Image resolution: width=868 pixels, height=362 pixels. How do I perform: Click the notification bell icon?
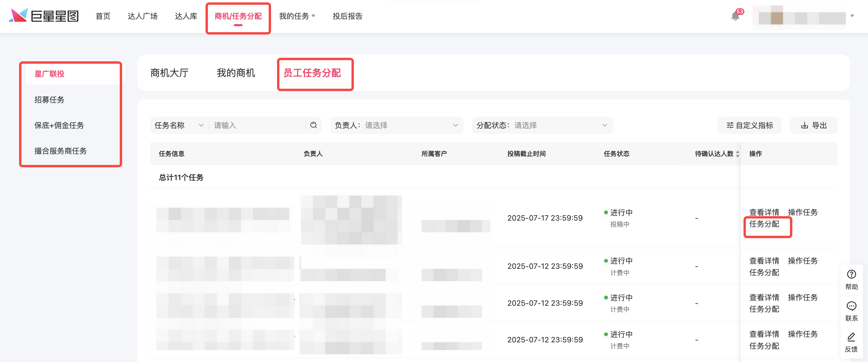click(735, 16)
